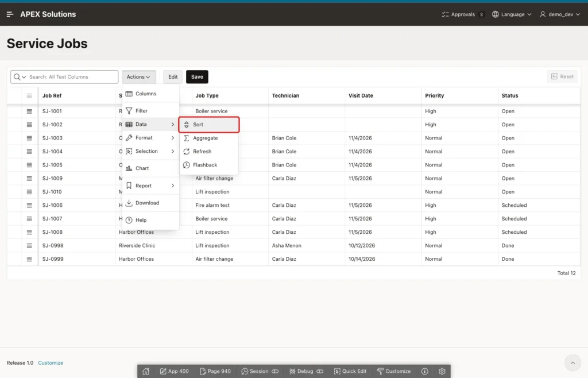588x378 pixels.
Task: Activate Quick Edit in developer toolbar
Action: (350, 371)
